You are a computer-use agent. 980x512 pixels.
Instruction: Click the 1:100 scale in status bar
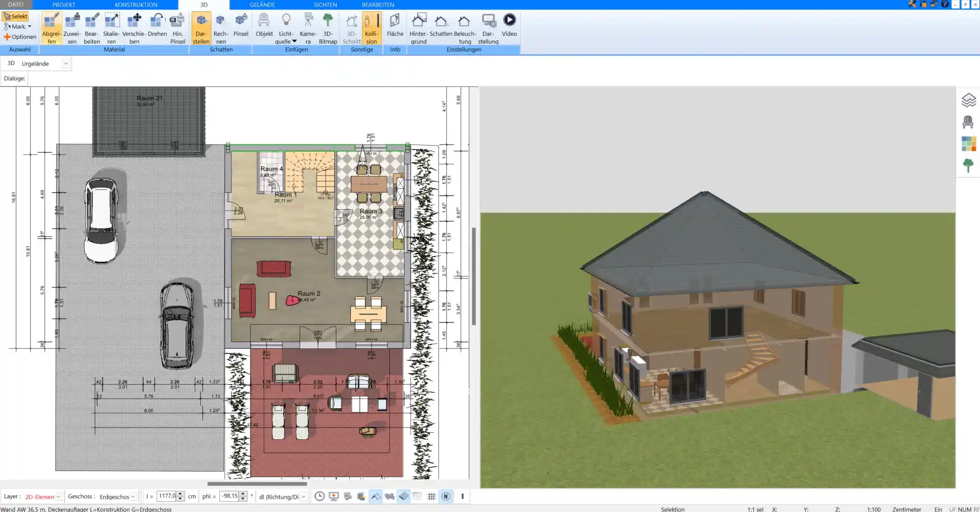[x=874, y=509]
